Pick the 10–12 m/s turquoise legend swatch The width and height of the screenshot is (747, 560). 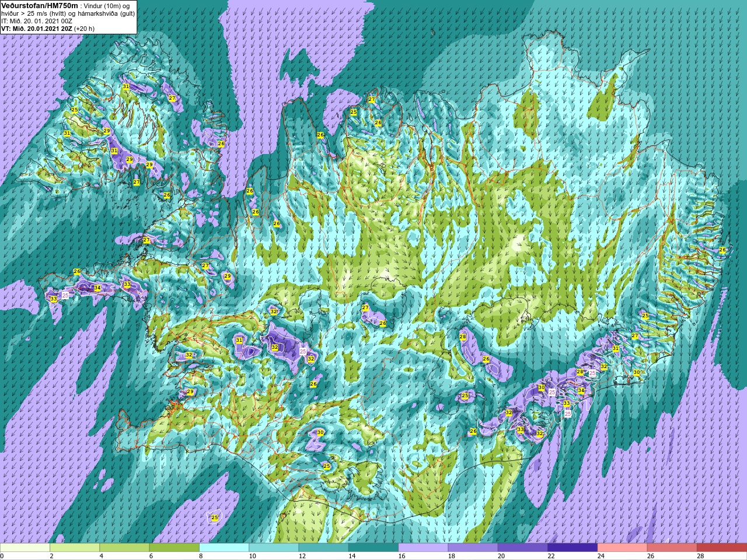point(274,548)
